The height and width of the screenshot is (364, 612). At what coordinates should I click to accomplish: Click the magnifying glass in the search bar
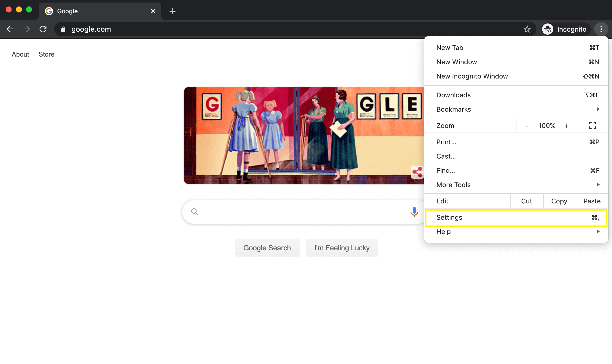point(195,212)
